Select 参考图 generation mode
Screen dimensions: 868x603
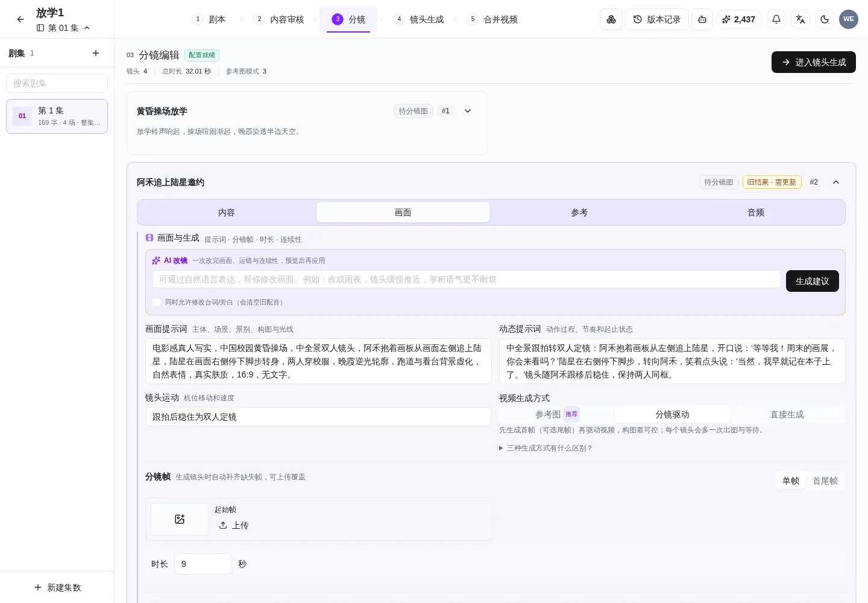pyautogui.click(x=556, y=414)
